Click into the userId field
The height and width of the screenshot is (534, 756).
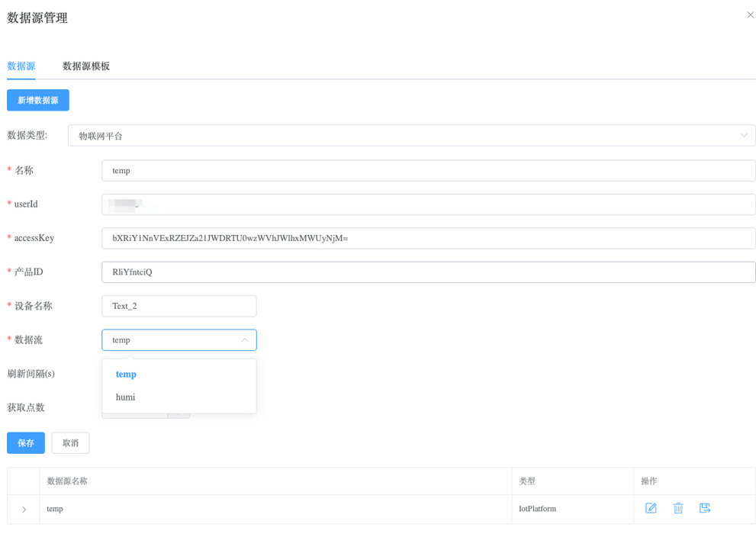point(427,204)
